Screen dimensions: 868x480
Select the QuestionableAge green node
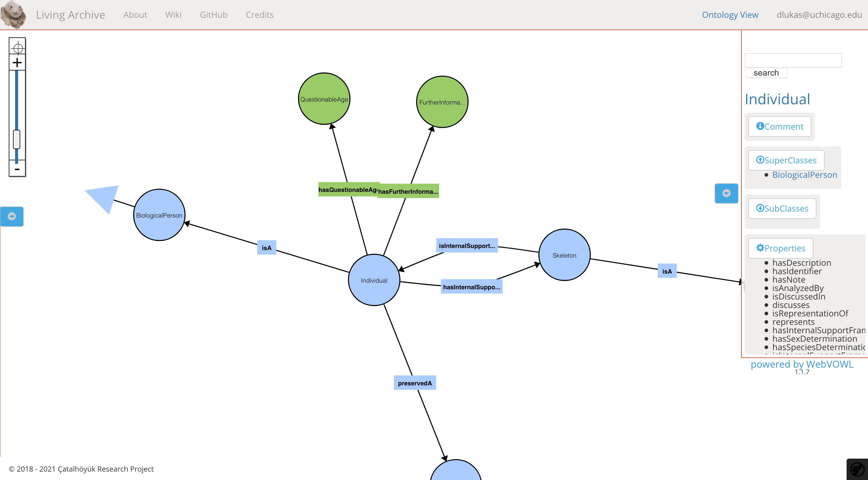(324, 99)
